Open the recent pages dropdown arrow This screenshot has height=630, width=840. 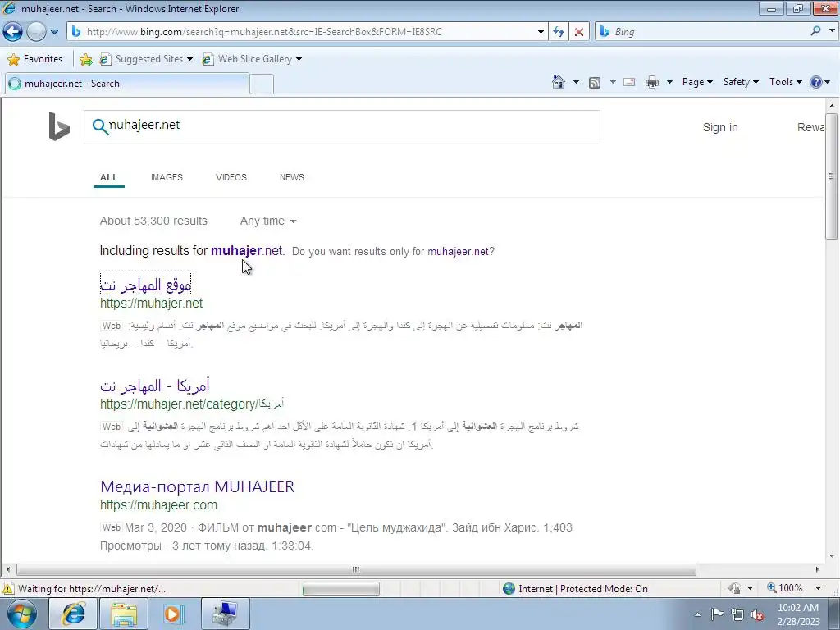tap(55, 32)
